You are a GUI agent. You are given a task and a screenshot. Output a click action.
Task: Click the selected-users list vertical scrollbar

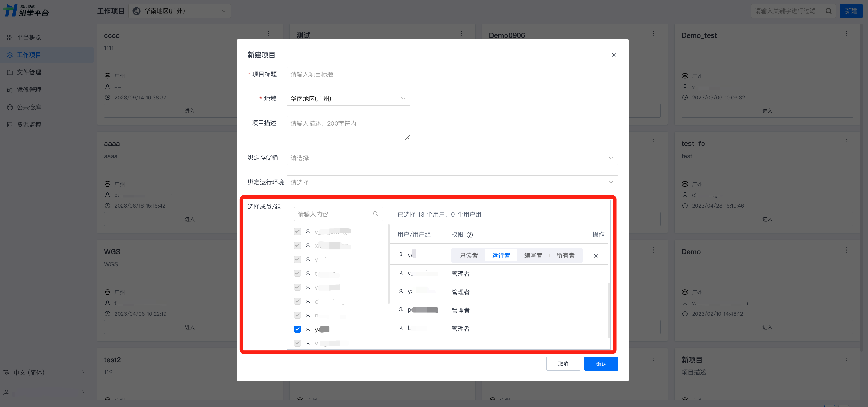click(609, 310)
